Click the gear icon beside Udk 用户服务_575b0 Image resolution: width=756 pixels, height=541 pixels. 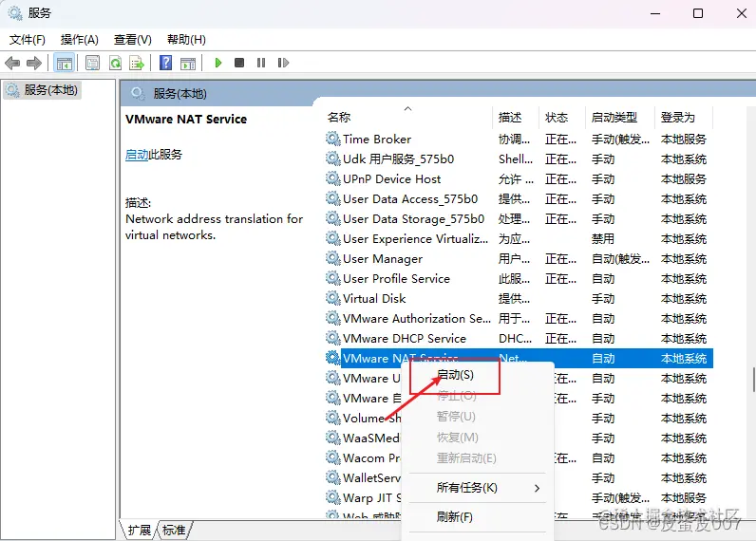[332, 159]
